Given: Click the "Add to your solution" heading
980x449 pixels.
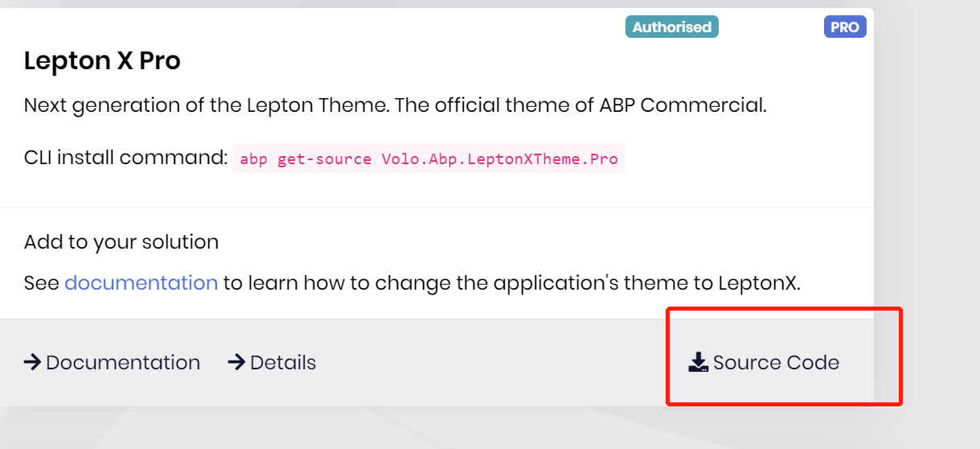Looking at the screenshot, I should (x=121, y=242).
